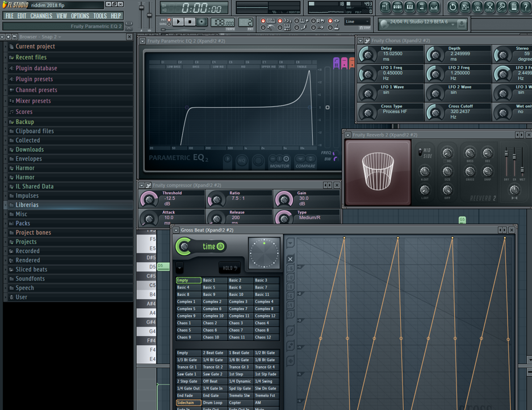Click the main pitch slider
532x410 pixels.
click(x=149, y=15)
